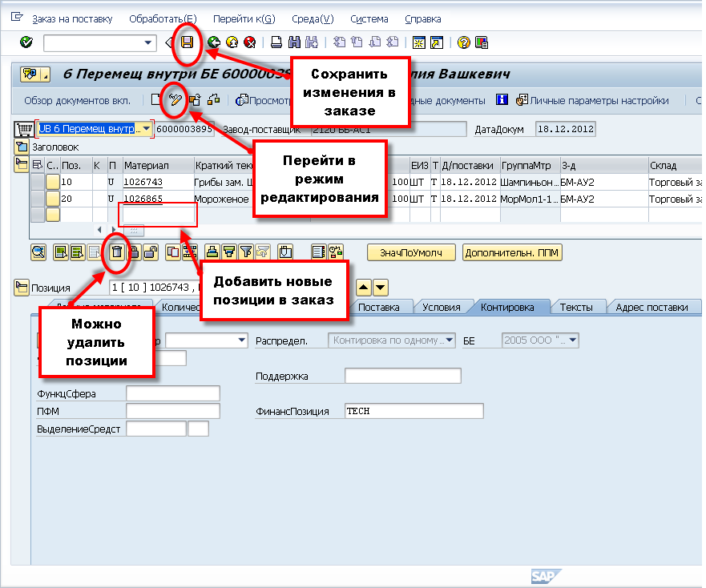706x588 pixels.
Task: Open the БЕ dropdown showing 2005 ООО
Action: click(x=573, y=340)
